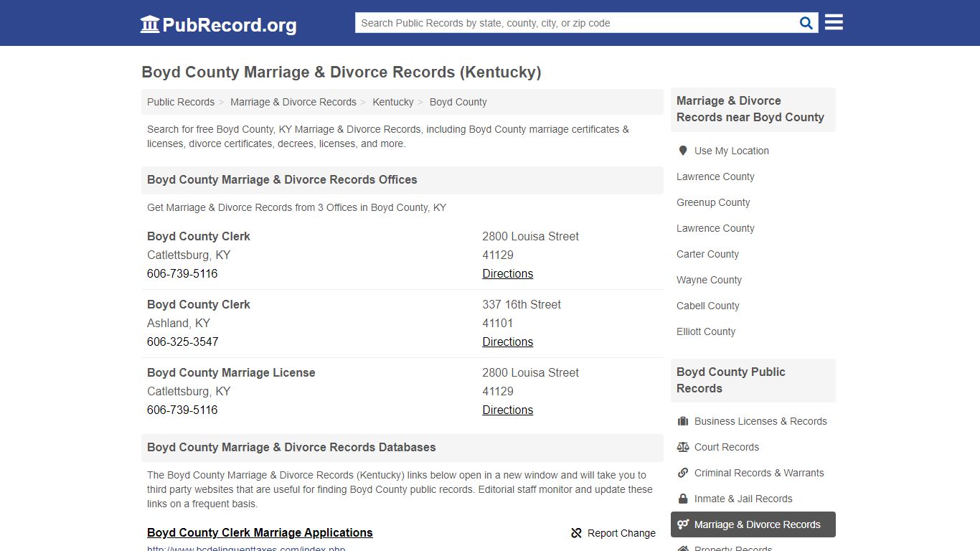This screenshot has width=980, height=551.
Task: Open Boyd County Clerk Marriage Applications link
Action: click(260, 532)
